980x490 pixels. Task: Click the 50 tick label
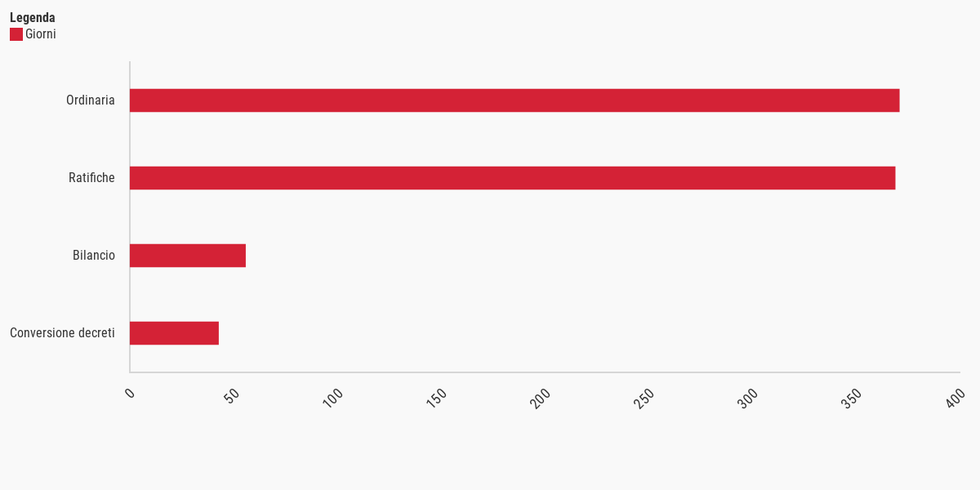point(232,395)
